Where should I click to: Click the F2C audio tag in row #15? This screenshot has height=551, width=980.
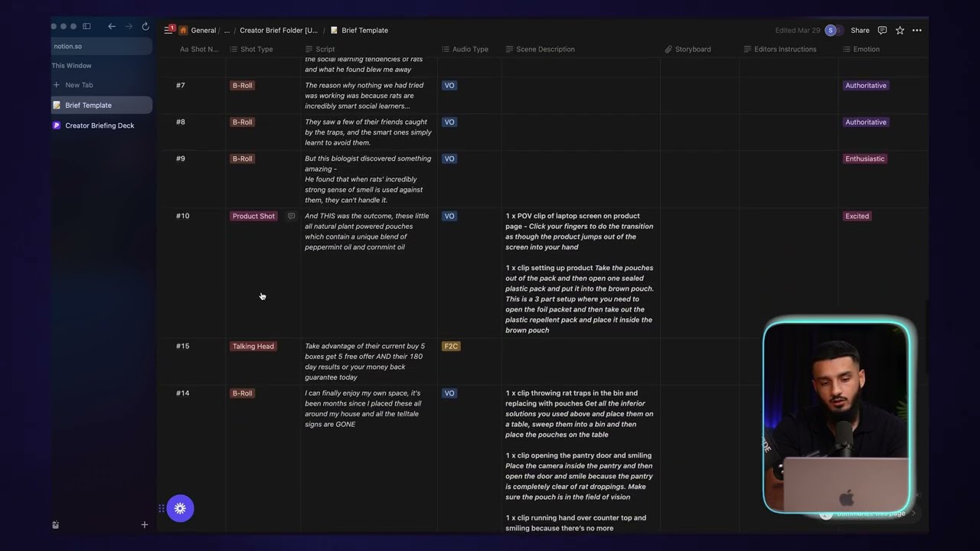coord(451,347)
